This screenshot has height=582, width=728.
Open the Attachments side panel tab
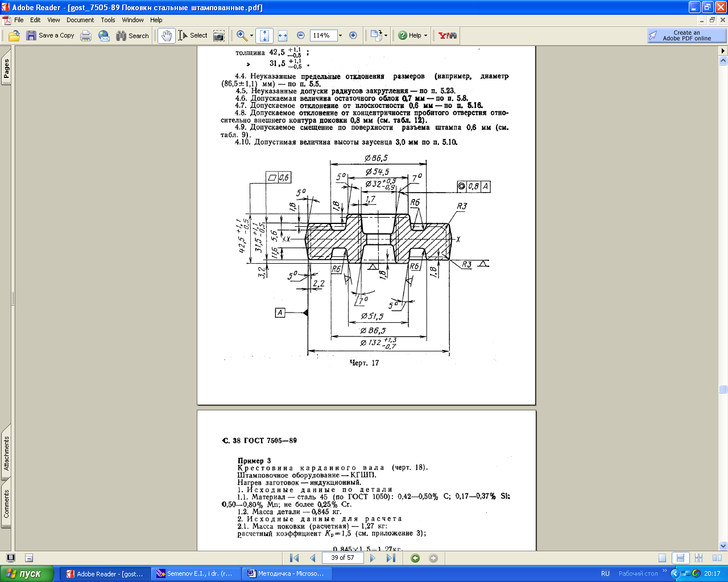point(6,453)
